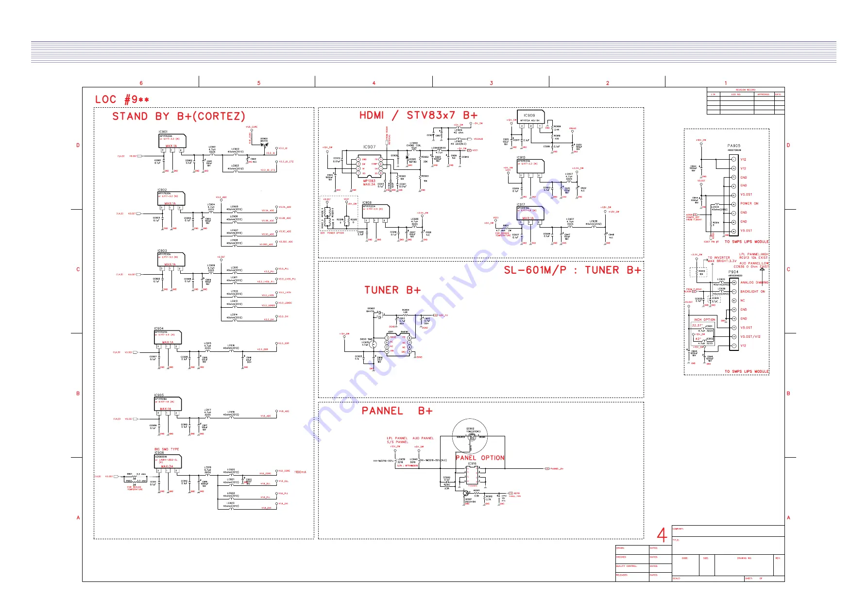This screenshot has height=613, width=868.
Task: Click the 'PANEL OPTION' label
Action: [480, 458]
